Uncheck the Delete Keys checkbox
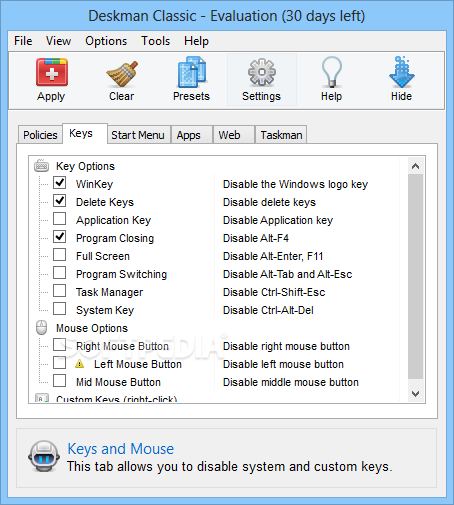The height and width of the screenshot is (505, 454). point(60,201)
